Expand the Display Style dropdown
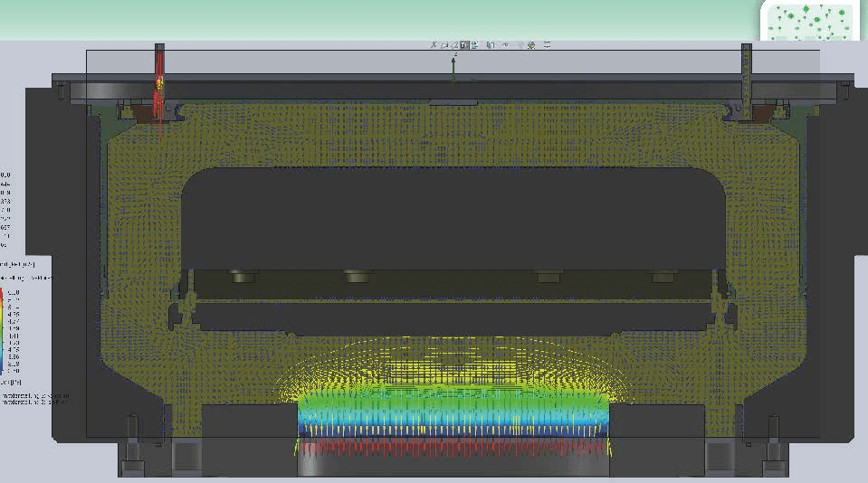 point(491,44)
